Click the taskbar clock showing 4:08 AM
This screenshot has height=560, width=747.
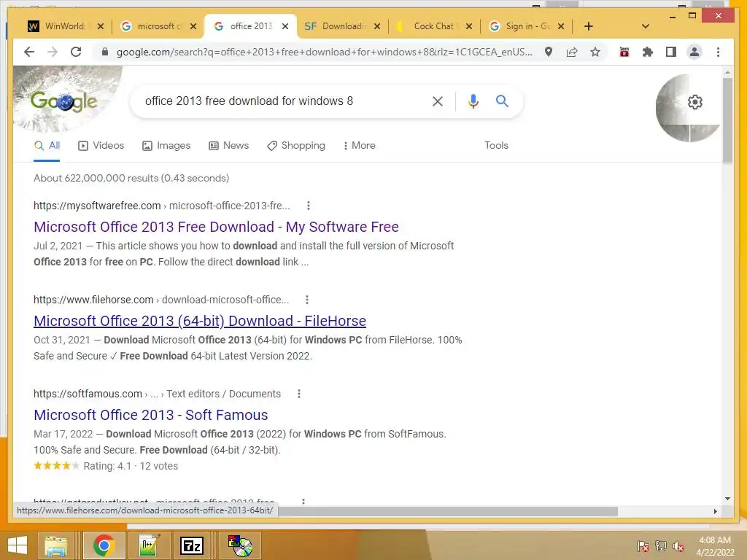(715, 546)
